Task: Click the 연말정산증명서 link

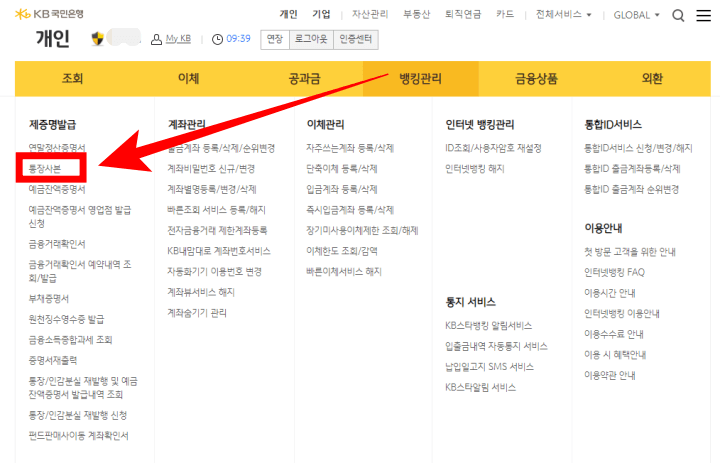Action: tap(57, 148)
